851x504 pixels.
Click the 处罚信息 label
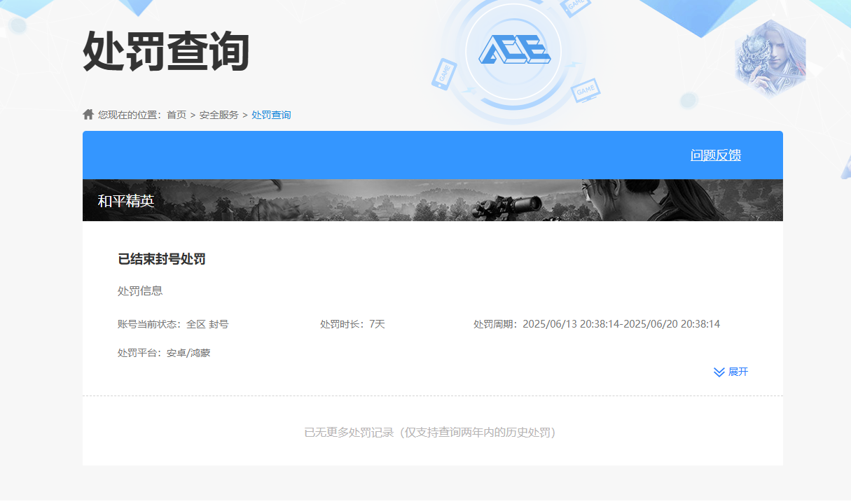[140, 290]
